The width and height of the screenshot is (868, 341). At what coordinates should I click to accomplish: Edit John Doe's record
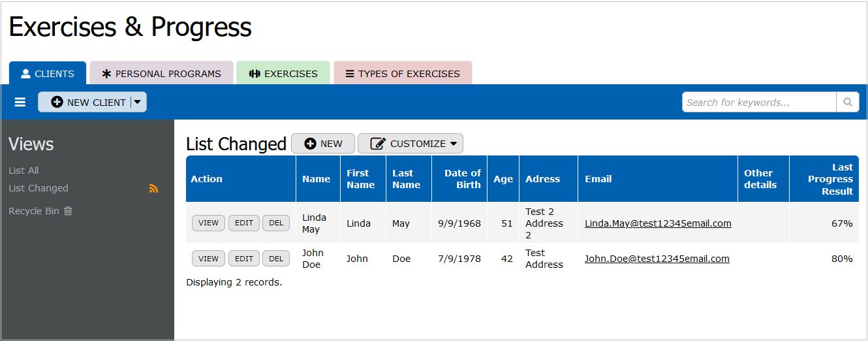tap(243, 259)
